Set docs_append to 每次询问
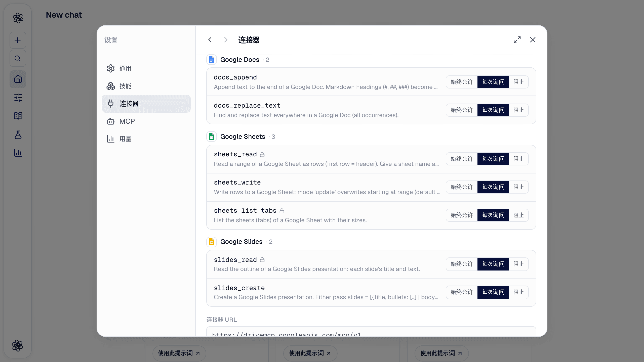Image resolution: width=644 pixels, height=362 pixels. [493, 82]
